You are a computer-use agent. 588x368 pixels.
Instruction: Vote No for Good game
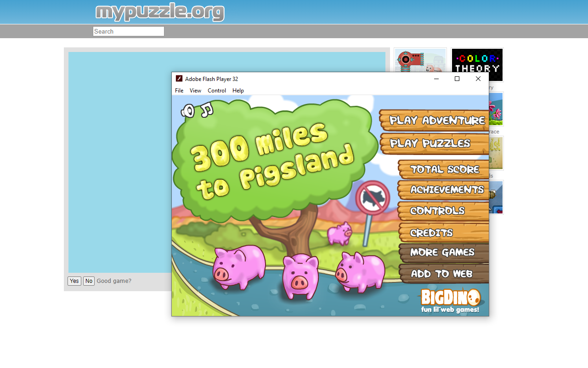(x=89, y=281)
